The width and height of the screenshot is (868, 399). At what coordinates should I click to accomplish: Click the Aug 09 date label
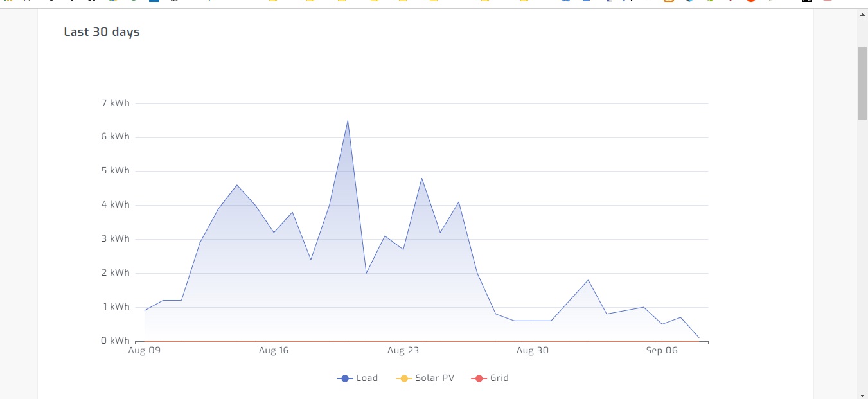145,350
